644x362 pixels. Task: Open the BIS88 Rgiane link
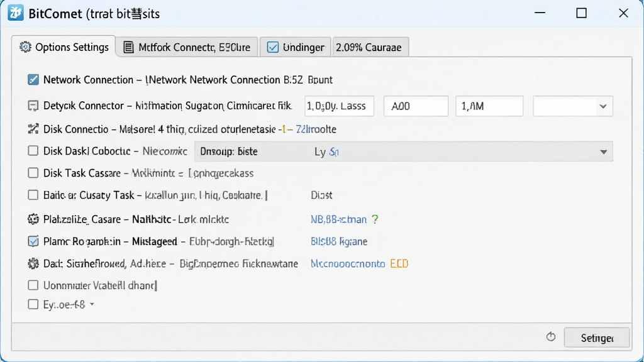coord(339,241)
